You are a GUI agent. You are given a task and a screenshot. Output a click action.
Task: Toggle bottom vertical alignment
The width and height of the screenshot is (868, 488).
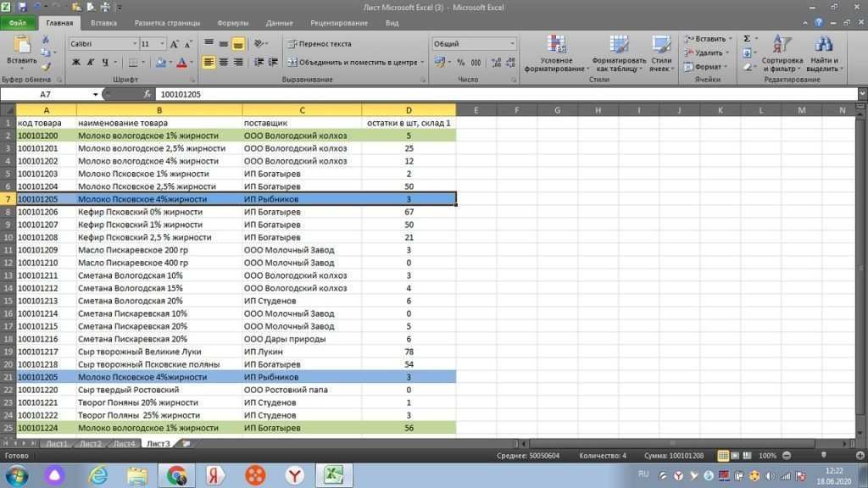(x=238, y=43)
